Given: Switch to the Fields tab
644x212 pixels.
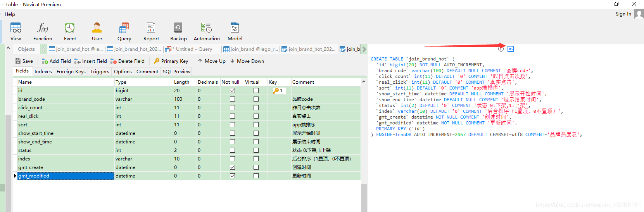Looking at the screenshot, I should pos(22,71).
